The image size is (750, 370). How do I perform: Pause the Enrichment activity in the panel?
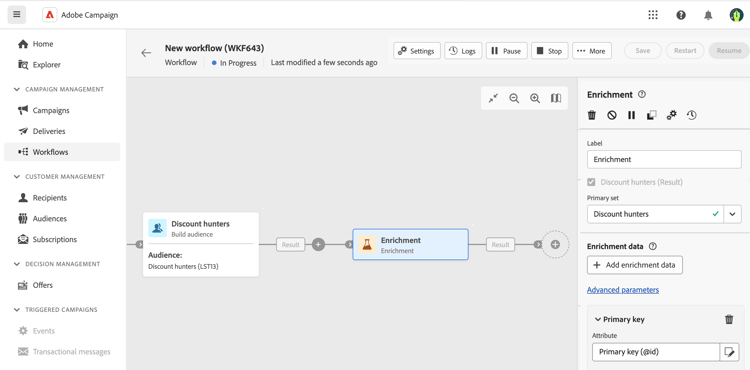(x=631, y=115)
